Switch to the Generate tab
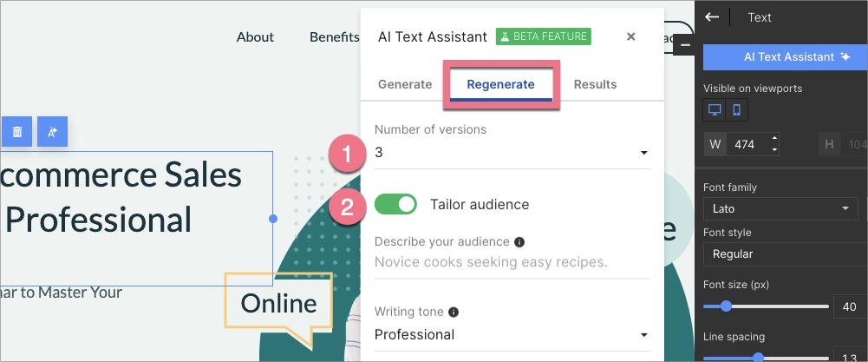 [x=405, y=84]
